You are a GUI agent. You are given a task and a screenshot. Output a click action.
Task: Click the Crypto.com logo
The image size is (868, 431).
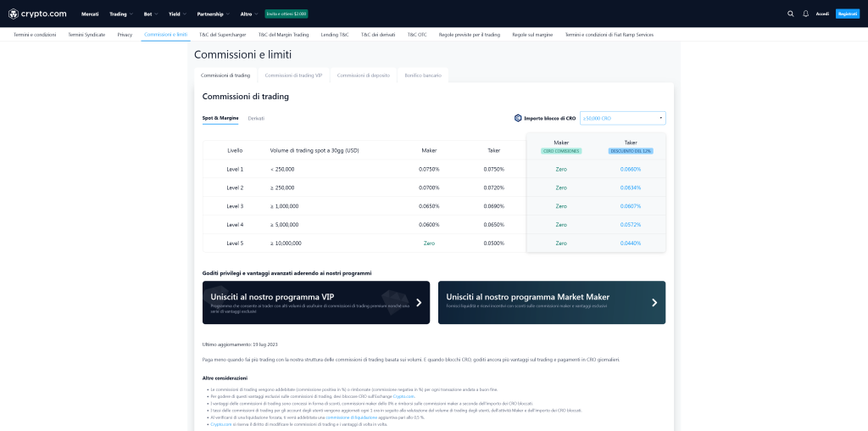point(37,14)
